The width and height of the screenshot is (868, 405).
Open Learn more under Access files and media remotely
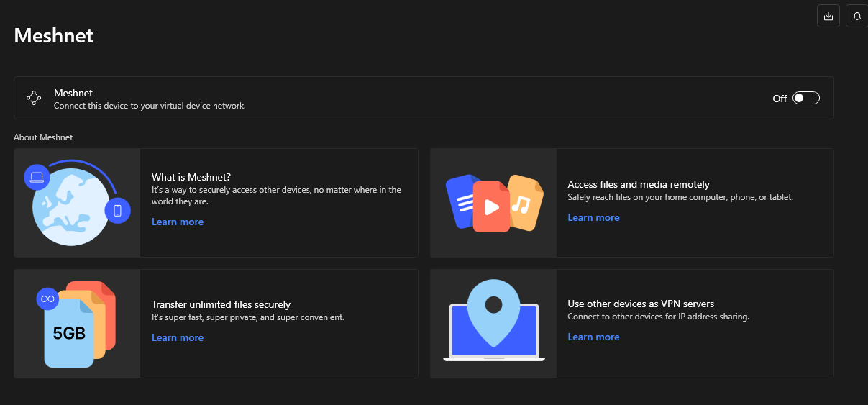coord(593,217)
